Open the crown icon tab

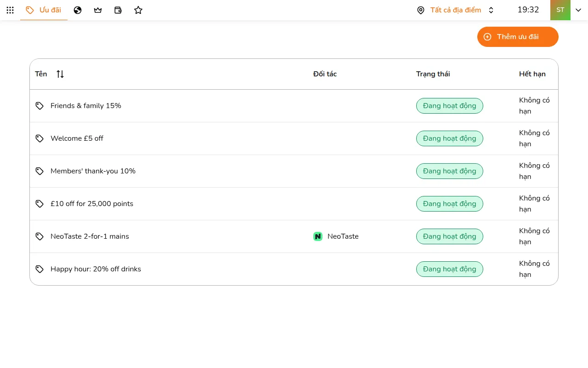98,10
